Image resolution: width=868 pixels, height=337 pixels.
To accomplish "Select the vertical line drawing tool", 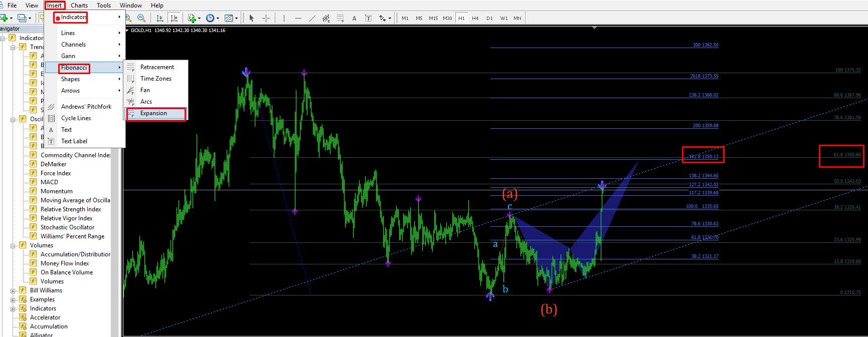I will (284, 18).
